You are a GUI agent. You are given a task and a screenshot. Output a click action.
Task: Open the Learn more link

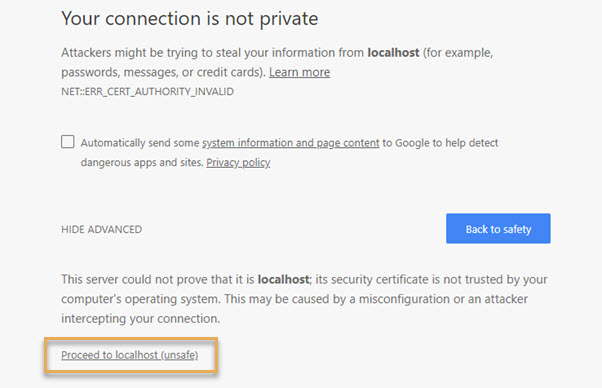(x=299, y=72)
